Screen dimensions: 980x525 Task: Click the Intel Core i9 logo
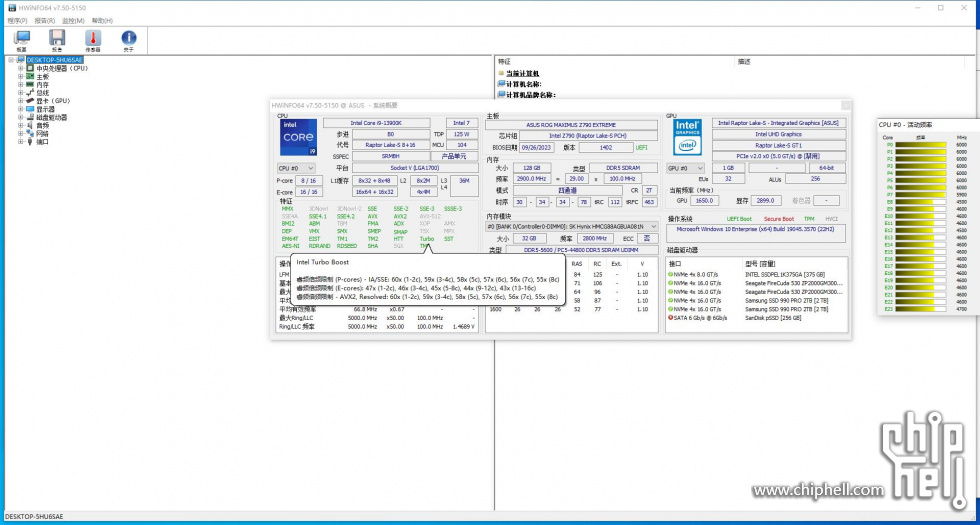[298, 138]
